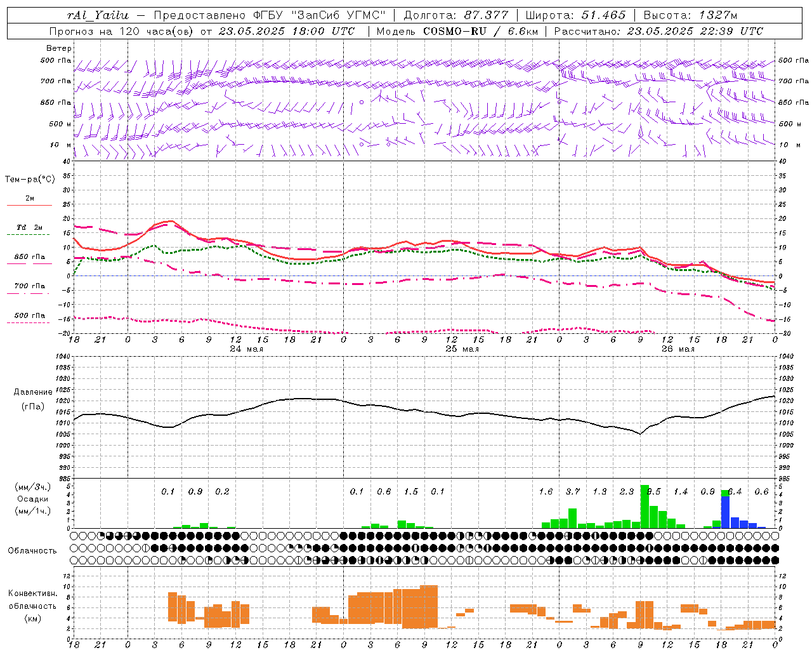Screen dimensions: 812x650
Task: Click the station name rAl_Yailu
Action: tap(97, 15)
